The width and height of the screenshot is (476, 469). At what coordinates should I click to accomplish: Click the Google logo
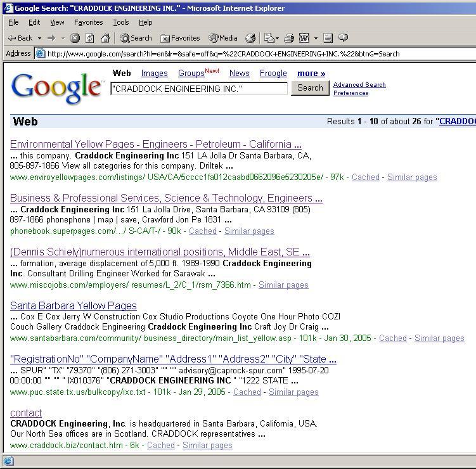click(x=56, y=88)
